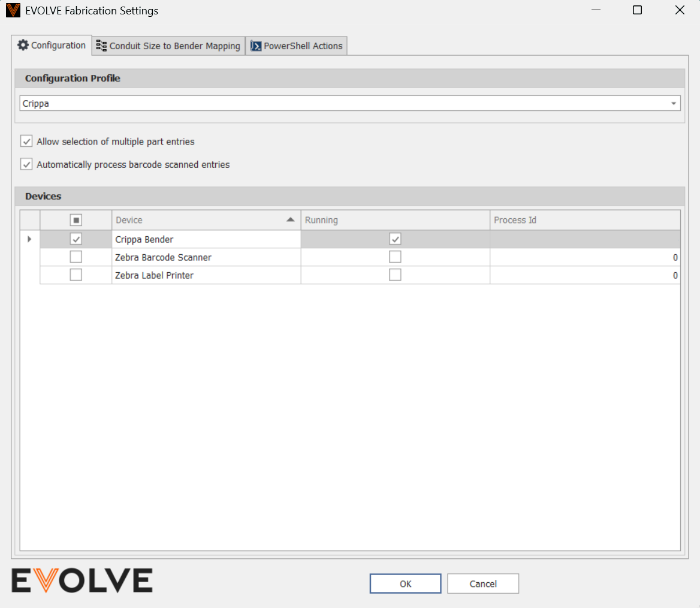Image resolution: width=700 pixels, height=608 pixels.
Task: Click the gear icon on Configuration tab
Action: 23,45
